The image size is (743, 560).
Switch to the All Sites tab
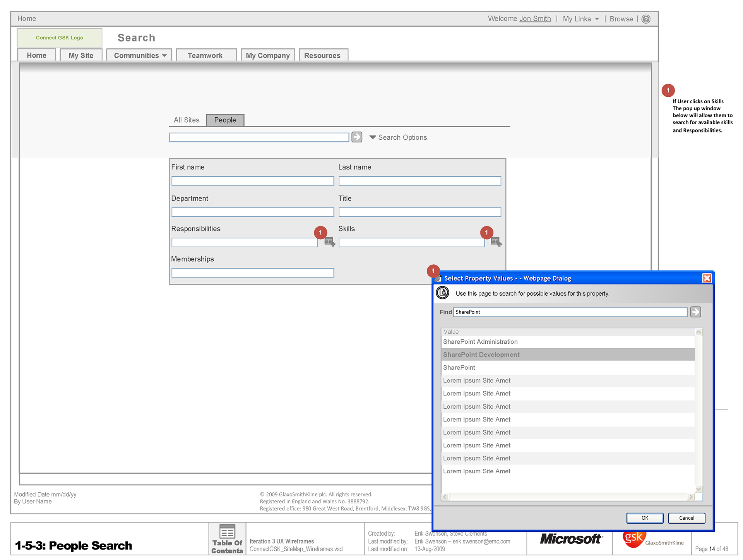[187, 120]
